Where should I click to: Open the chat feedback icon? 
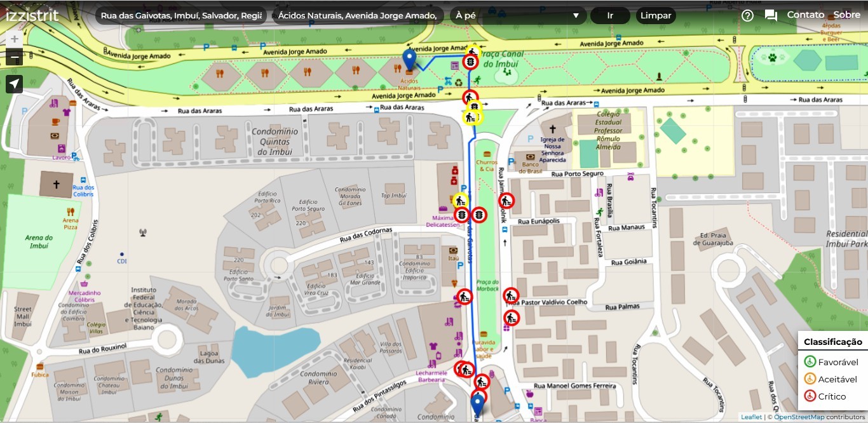(x=771, y=16)
